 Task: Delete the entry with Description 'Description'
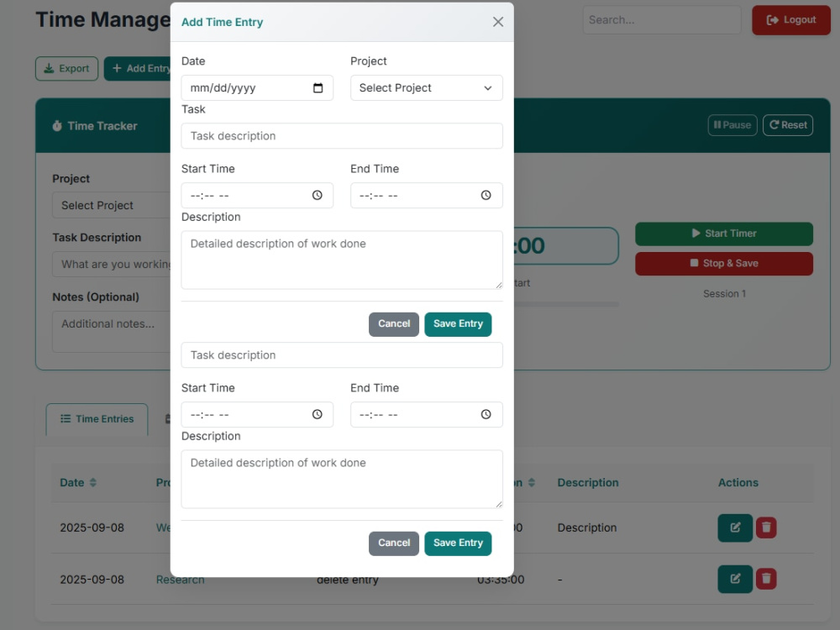[x=766, y=528]
